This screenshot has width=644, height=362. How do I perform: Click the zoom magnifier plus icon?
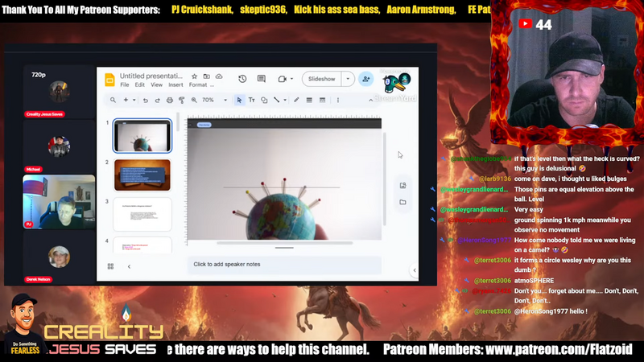click(194, 100)
